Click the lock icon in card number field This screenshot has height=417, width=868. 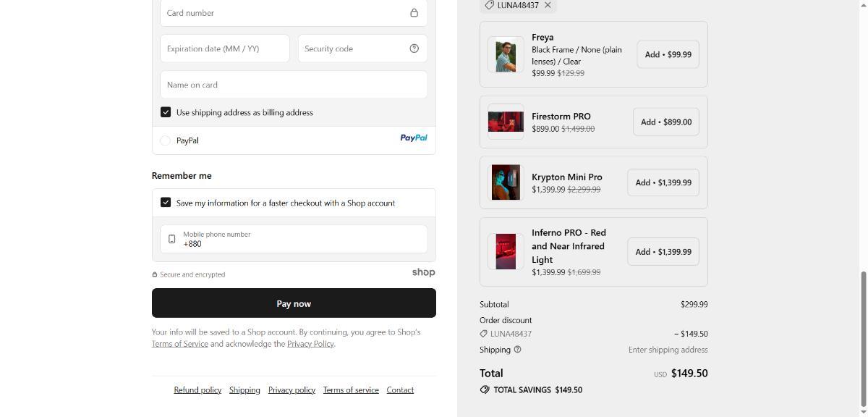414,13
